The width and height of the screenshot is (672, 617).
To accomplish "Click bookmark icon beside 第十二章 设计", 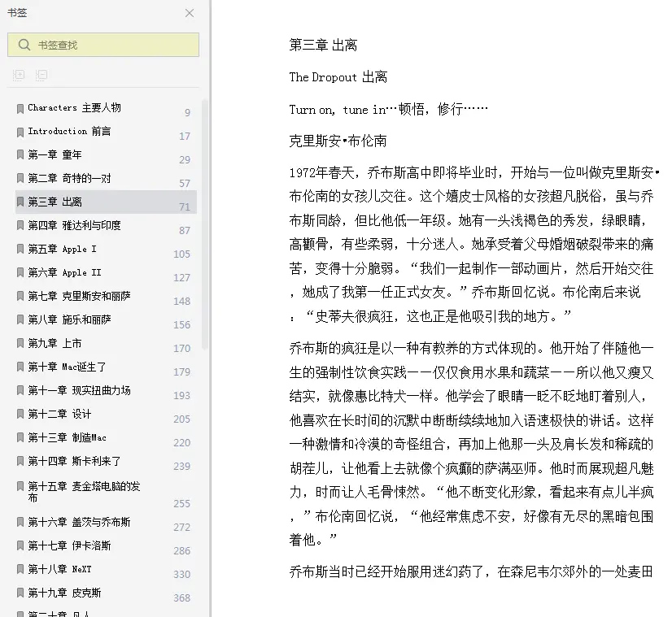I will tap(20, 414).
